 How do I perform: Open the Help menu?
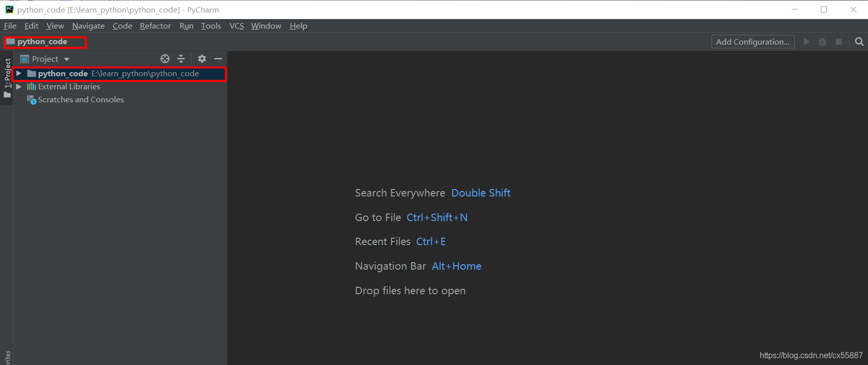point(298,26)
